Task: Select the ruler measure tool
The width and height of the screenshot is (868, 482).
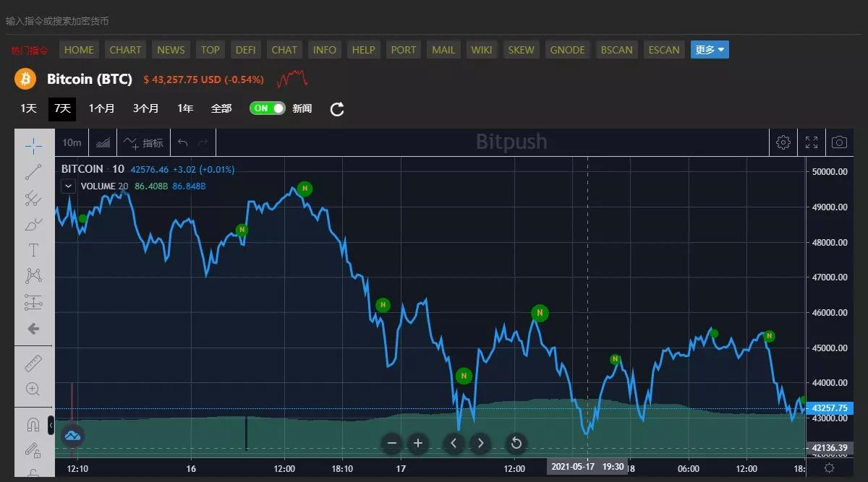Action: point(33,363)
